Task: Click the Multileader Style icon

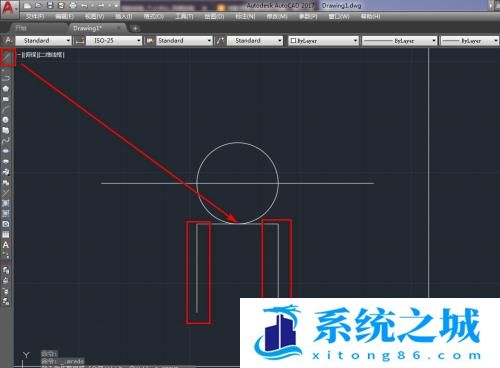Action: point(220,41)
